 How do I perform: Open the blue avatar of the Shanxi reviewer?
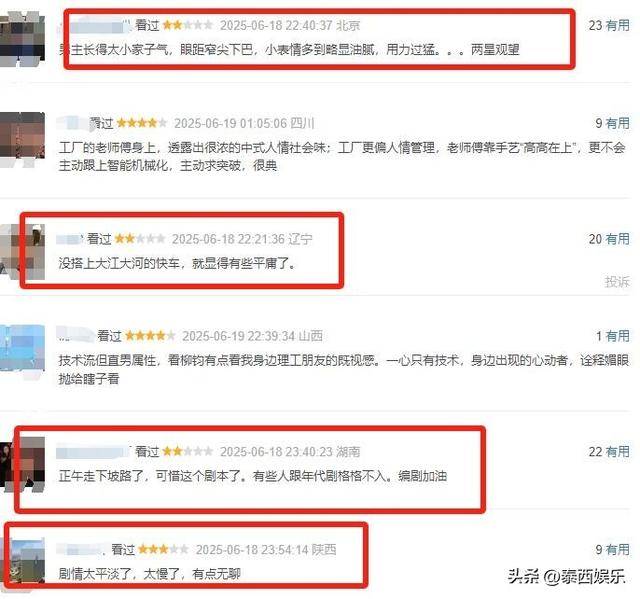coord(22,350)
